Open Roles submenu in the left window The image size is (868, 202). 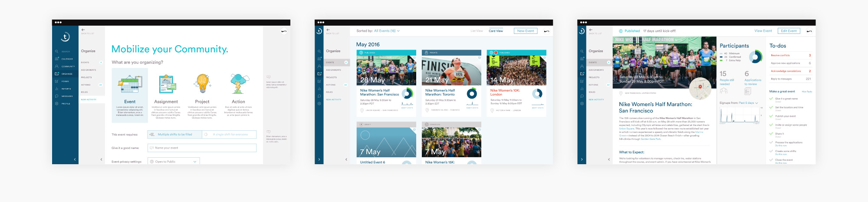click(92, 92)
